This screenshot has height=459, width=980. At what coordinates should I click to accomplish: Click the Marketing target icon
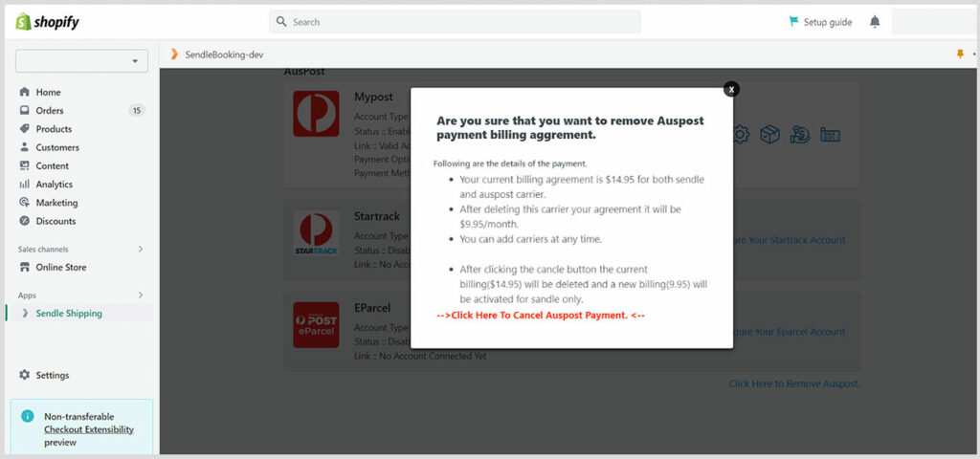[24, 203]
